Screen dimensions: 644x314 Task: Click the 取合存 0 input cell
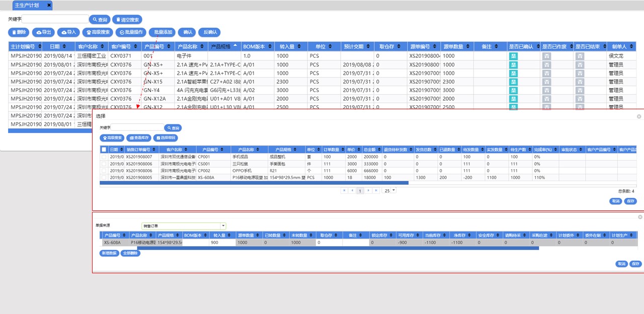click(329, 243)
